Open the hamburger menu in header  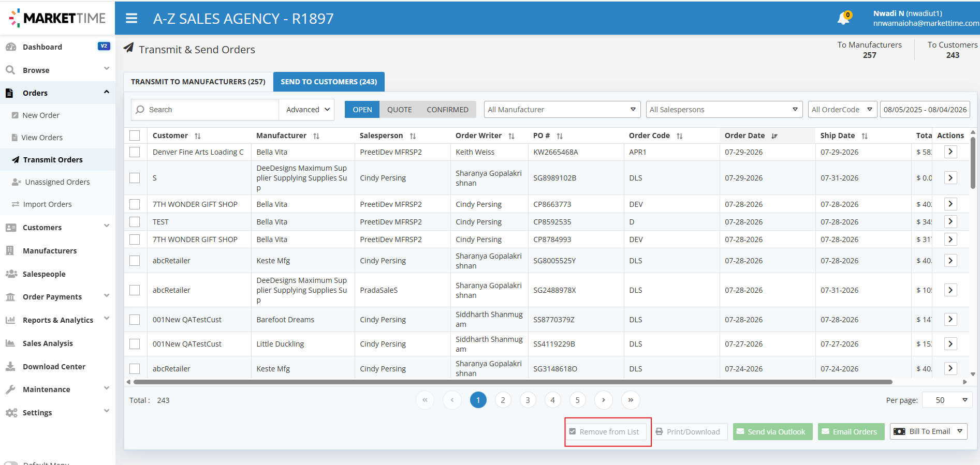click(x=131, y=19)
